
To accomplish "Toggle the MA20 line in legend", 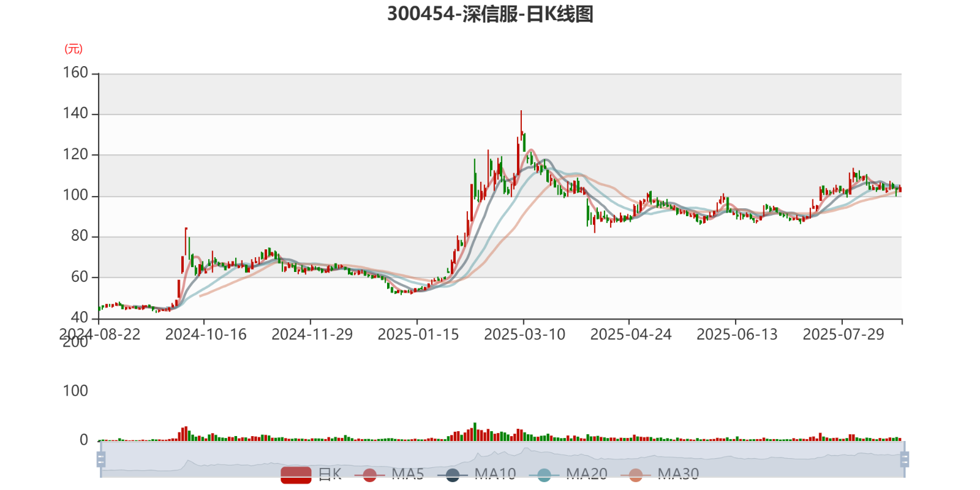I will tap(568, 475).
